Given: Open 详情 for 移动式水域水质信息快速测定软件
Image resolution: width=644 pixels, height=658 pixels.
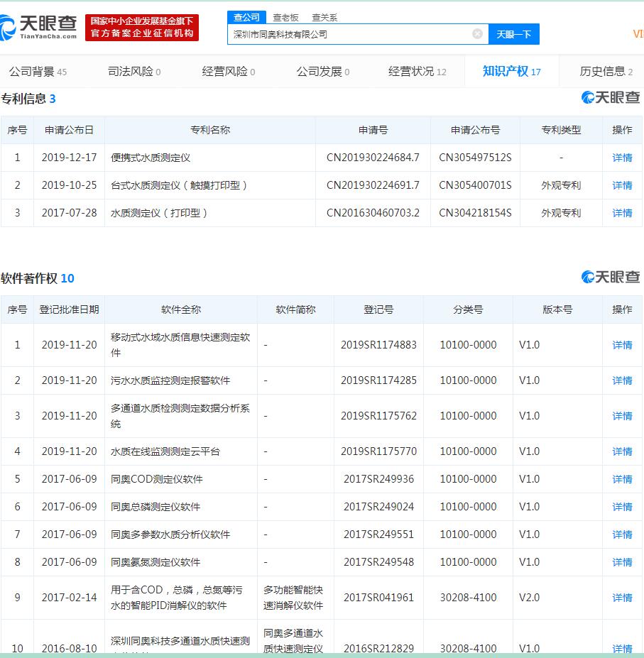Looking at the screenshot, I should 622,345.
